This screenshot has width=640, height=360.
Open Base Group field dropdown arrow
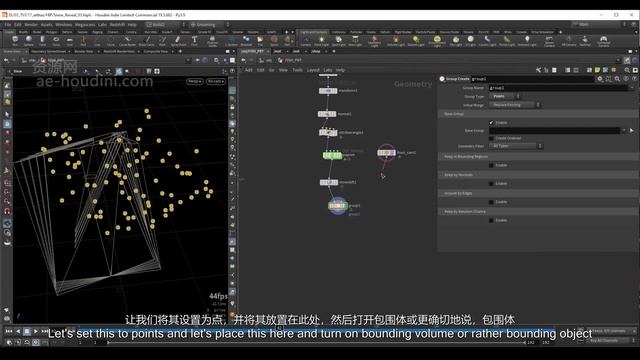click(x=623, y=131)
